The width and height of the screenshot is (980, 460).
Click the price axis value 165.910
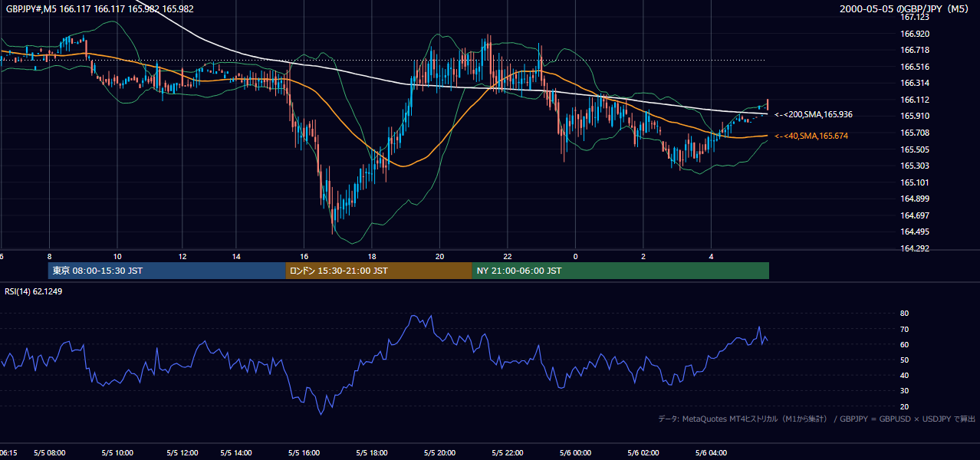coord(915,116)
